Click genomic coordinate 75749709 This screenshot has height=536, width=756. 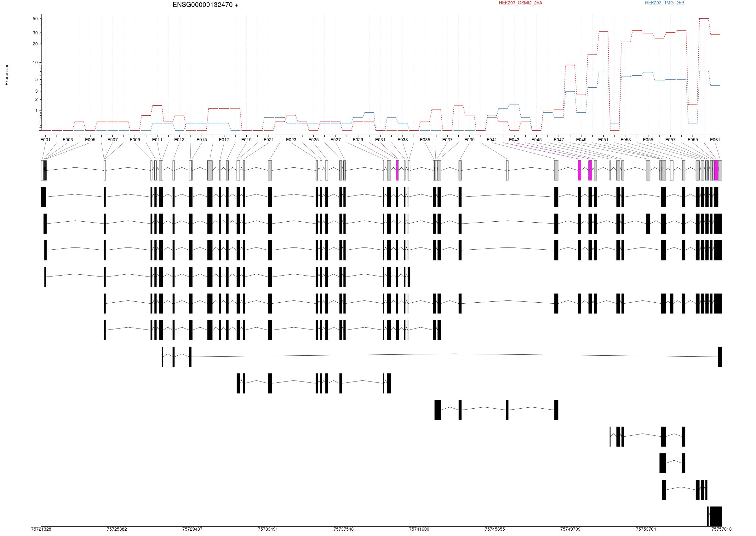[570, 529]
